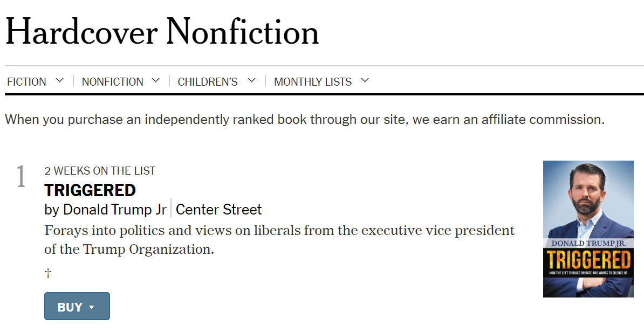The width and height of the screenshot is (644, 332).
Task: Open the Triggered book cover image
Action: coord(588,229)
